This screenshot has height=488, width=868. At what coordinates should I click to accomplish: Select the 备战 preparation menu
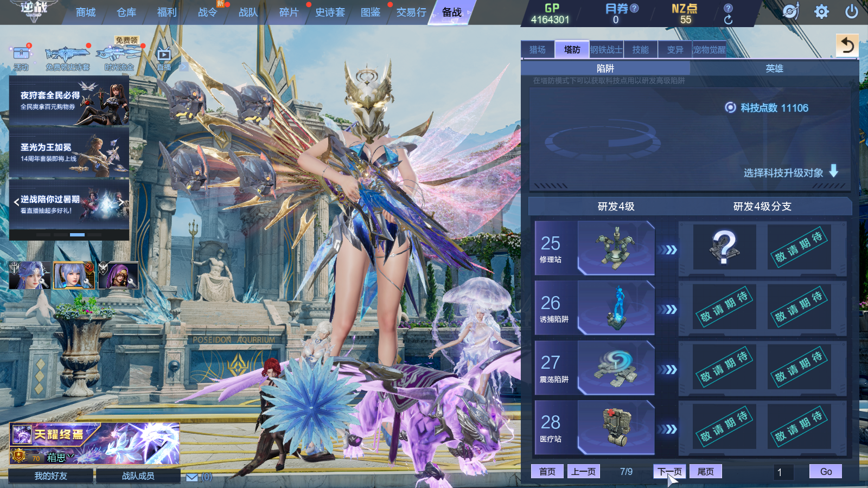[x=451, y=12]
